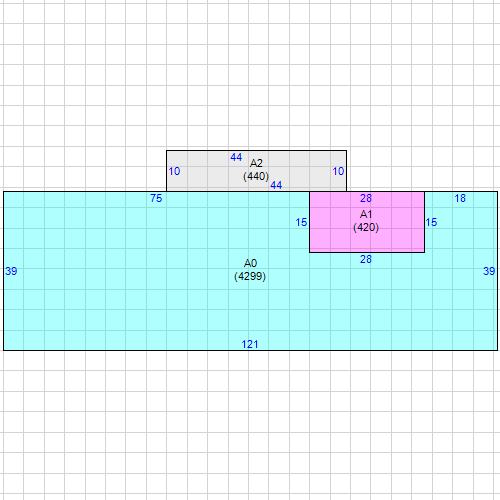Viewport: 500px width, 500px height.
Task: Select the A1 (420) area label
Action: pyautogui.click(x=366, y=221)
